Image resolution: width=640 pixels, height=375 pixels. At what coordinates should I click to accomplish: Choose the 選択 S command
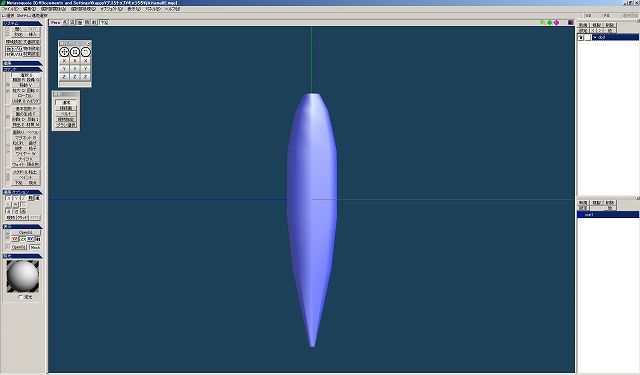pos(25,75)
